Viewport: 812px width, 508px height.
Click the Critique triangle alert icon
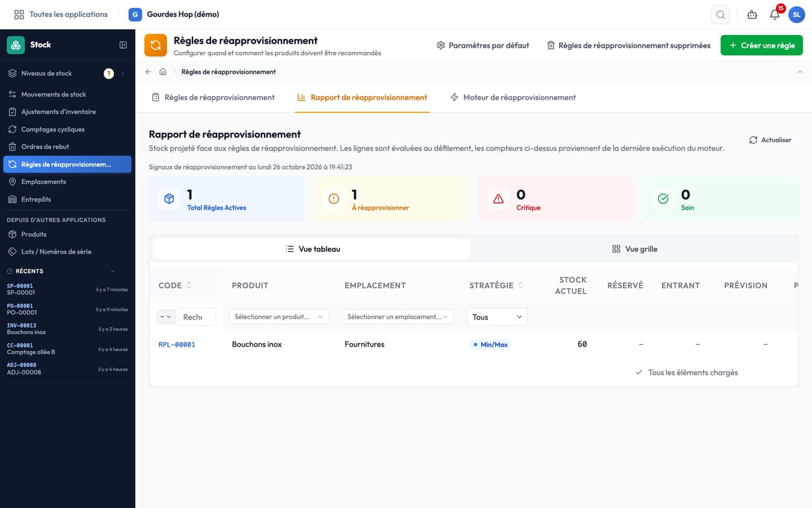coord(498,199)
